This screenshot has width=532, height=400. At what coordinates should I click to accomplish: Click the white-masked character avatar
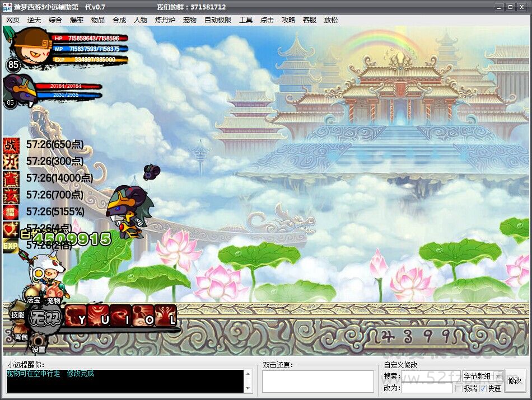47,271
